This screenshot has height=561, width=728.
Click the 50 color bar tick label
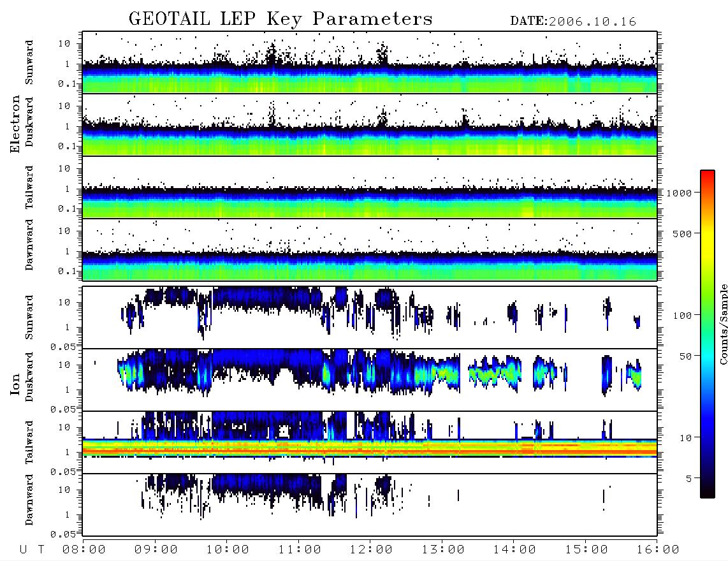685,356
